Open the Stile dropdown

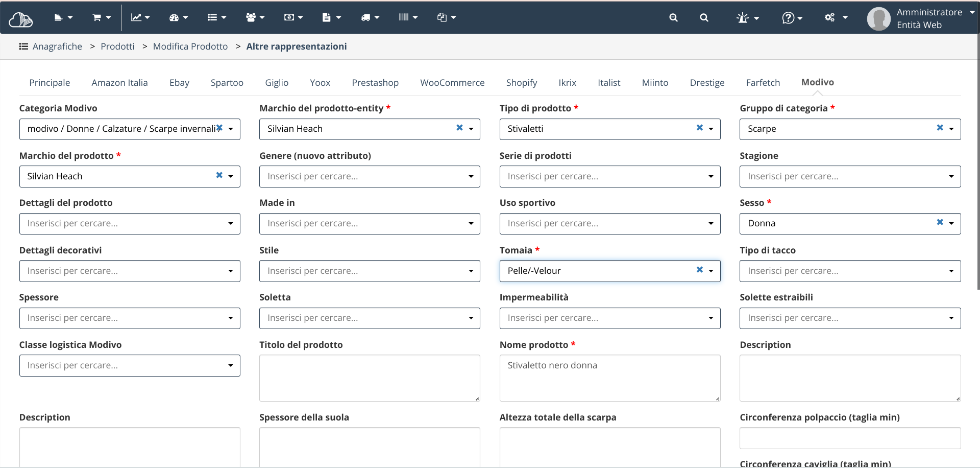(x=370, y=271)
